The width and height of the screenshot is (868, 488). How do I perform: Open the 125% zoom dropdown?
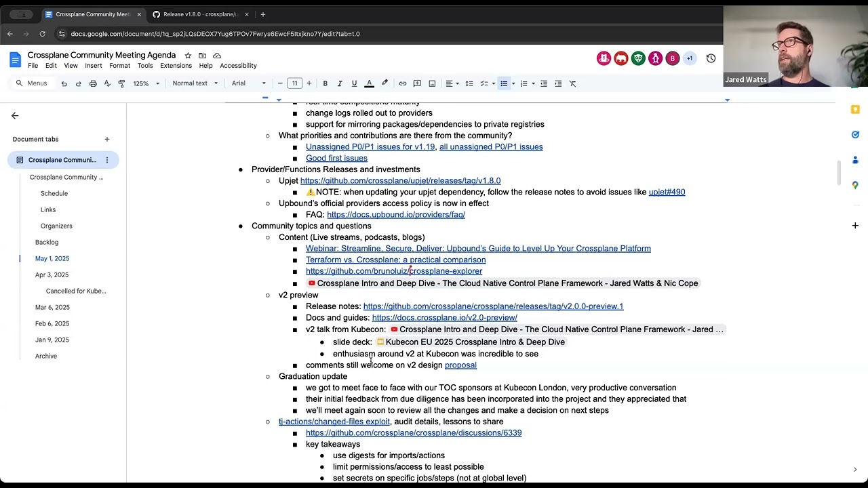(146, 83)
